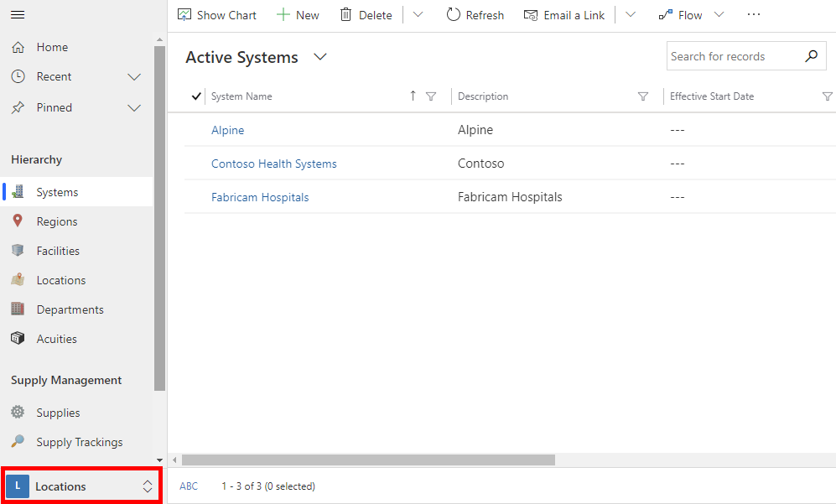Expand the Pinned section chevron
The height and width of the screenshot is (504, 836).
coord(134,107)
